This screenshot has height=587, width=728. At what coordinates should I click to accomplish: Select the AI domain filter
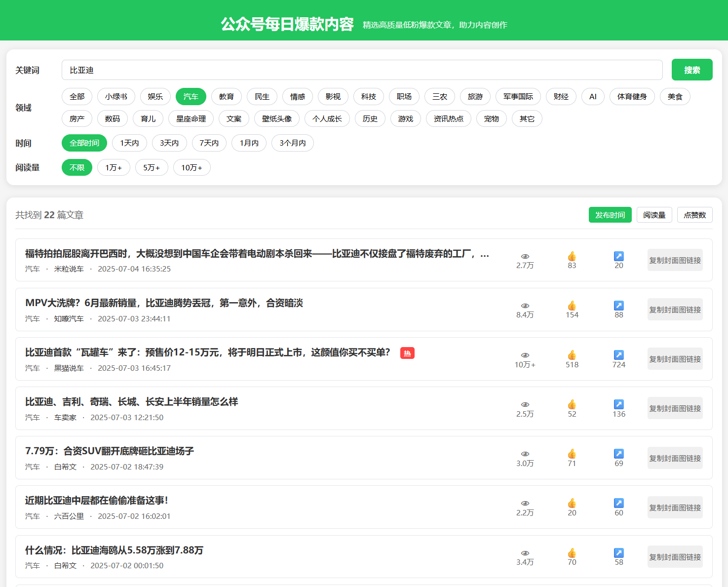(593, 97)
